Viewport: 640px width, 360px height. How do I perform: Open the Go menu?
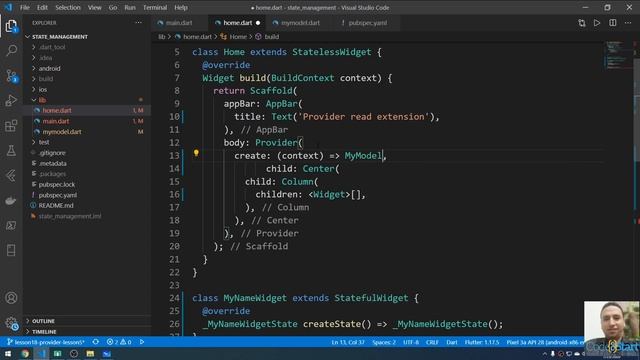point(113,7)
